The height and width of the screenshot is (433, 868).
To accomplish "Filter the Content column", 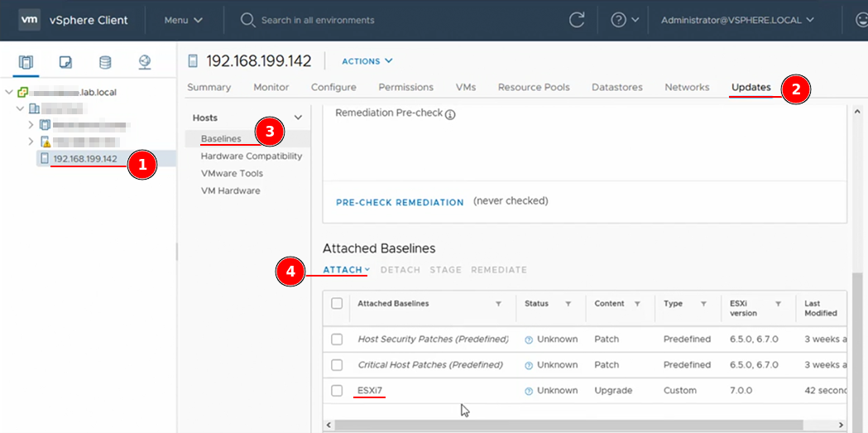I will pos(637,304).
